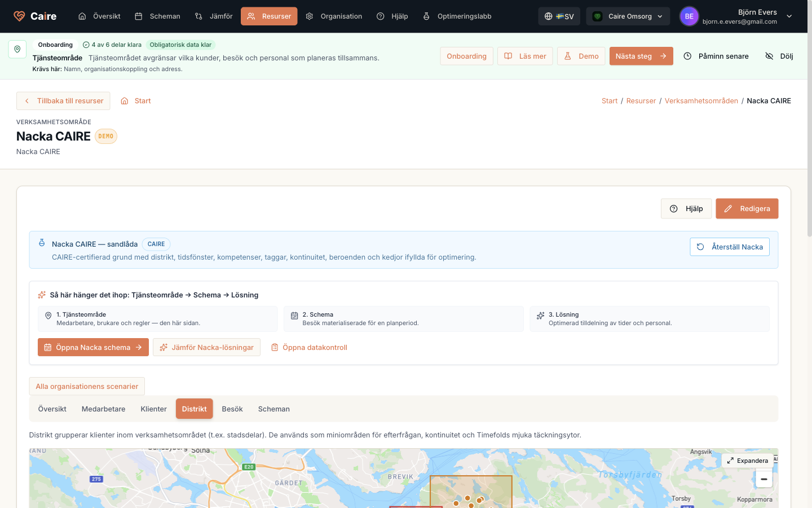Click the Läs mer button

525,56
